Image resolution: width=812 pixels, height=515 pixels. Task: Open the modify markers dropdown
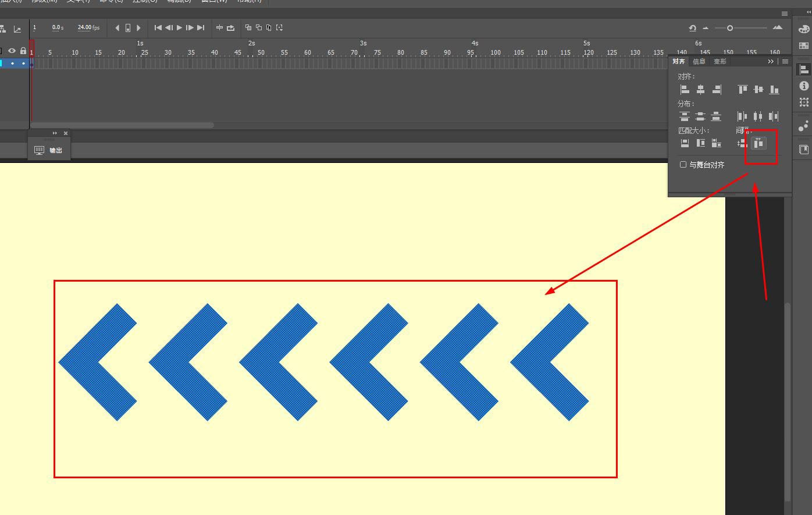pos(279,27)
